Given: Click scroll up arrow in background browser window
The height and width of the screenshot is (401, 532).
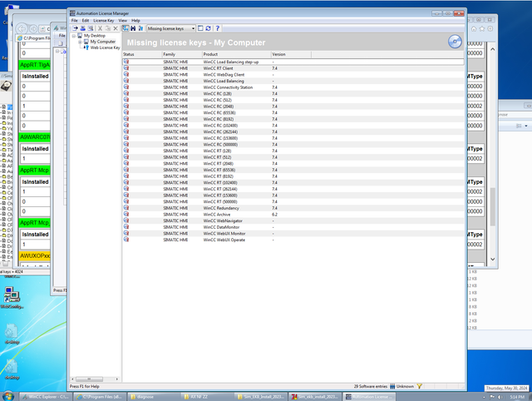Looking at the screenshot, I should pyautogui.click(x=493, y=49).
